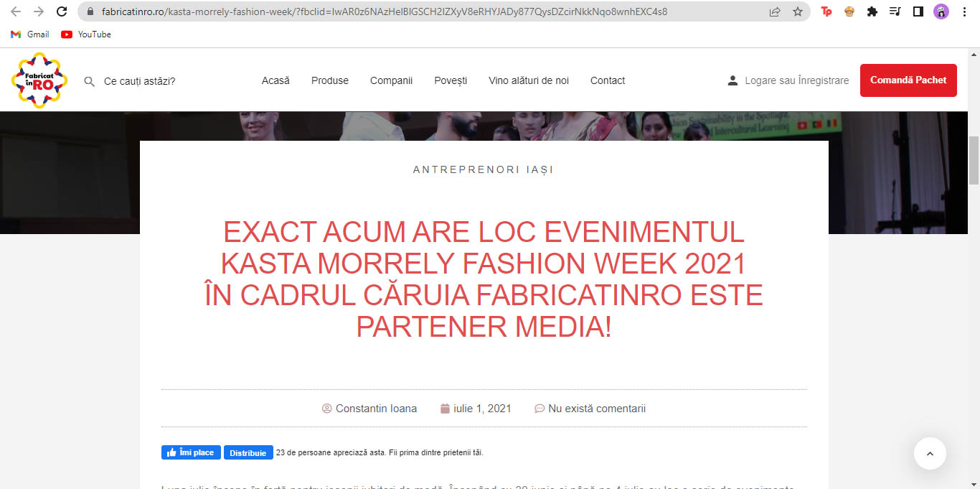Click the author icon beside Constantin Ioana

click(327, 409)
